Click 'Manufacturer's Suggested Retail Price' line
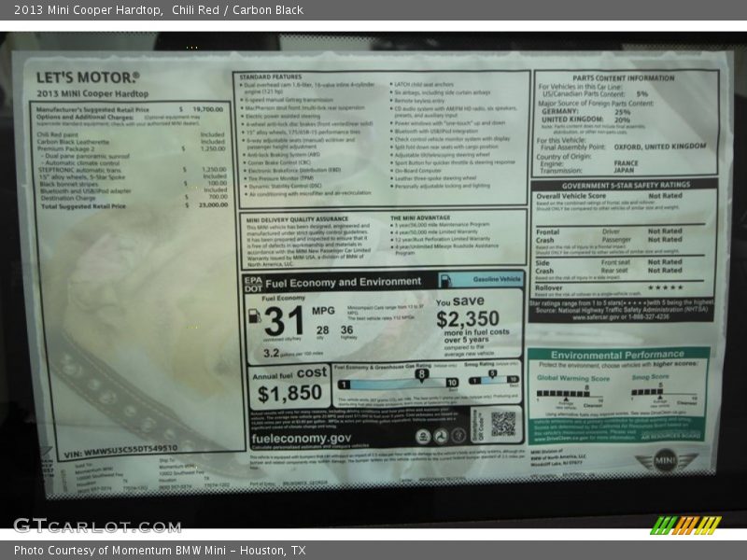The image size is (747, 560). coord(130,109)
